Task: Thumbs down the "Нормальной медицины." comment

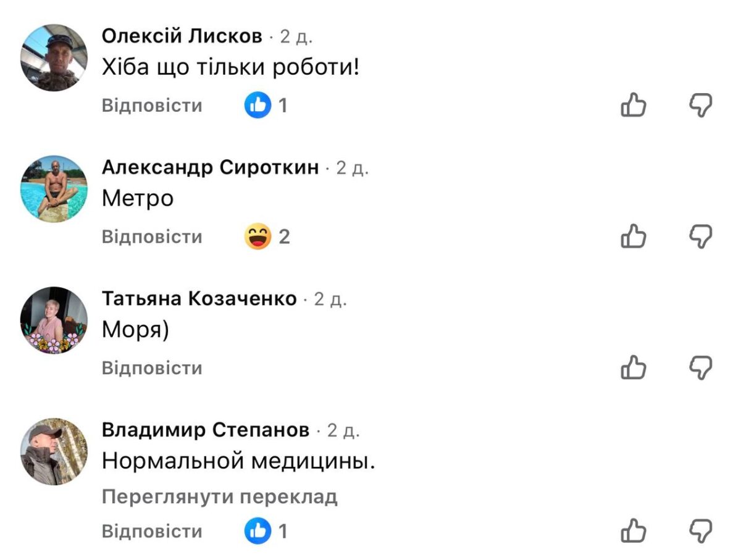Action: tap(701, 532)
